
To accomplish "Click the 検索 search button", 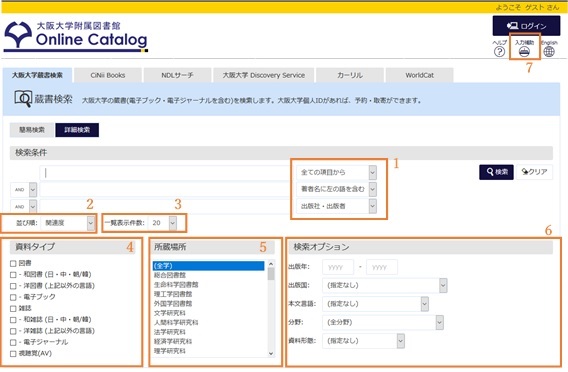I will tap(496, 172).
